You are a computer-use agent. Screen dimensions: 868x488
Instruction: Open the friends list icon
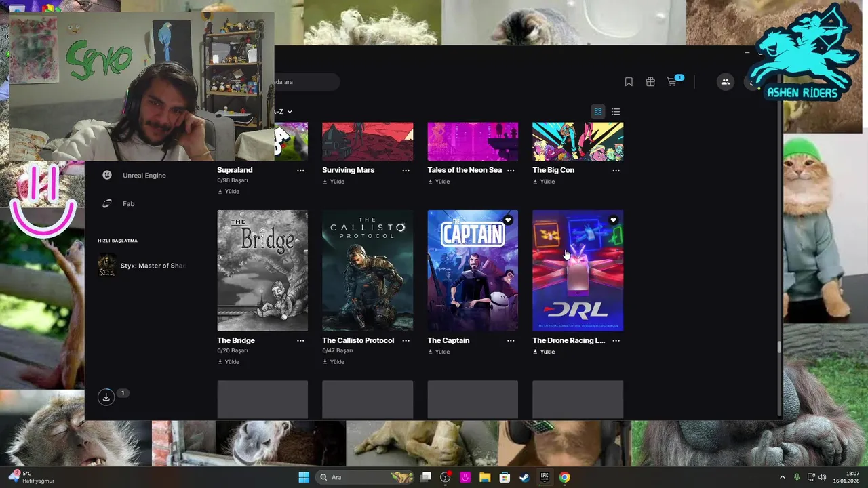click(726, 82)
